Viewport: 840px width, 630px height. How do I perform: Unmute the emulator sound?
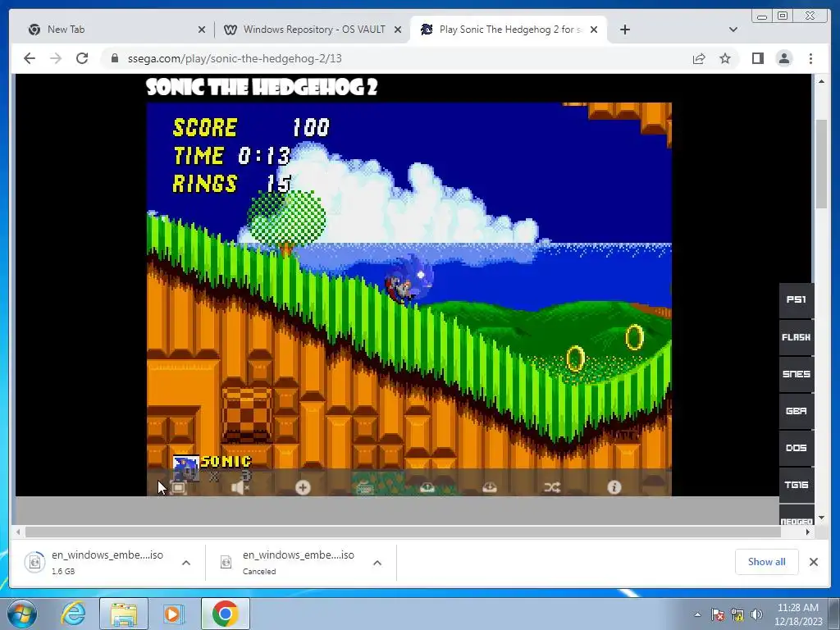[240, 487]
